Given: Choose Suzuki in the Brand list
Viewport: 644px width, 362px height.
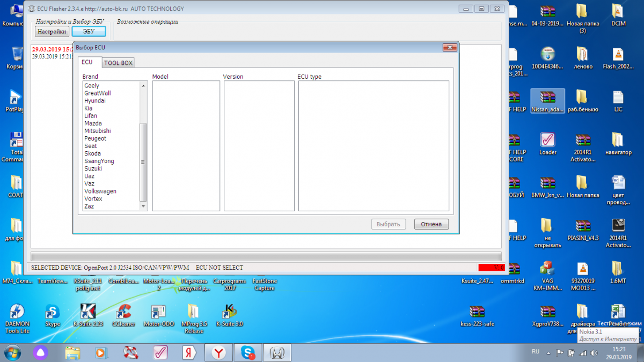Looking at the screenshot, I should point(93,168).
